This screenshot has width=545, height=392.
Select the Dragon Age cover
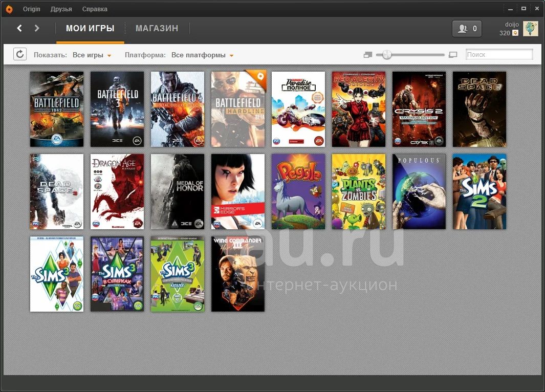click(x=117, y=191)
